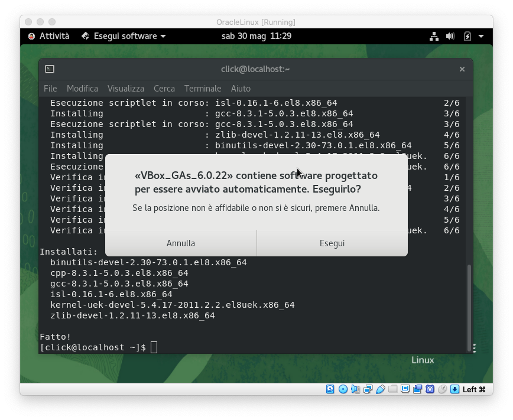This screenshot has height=420, width=513.
Task: Open the optical disc drive status icon
Action: [343, 389]
